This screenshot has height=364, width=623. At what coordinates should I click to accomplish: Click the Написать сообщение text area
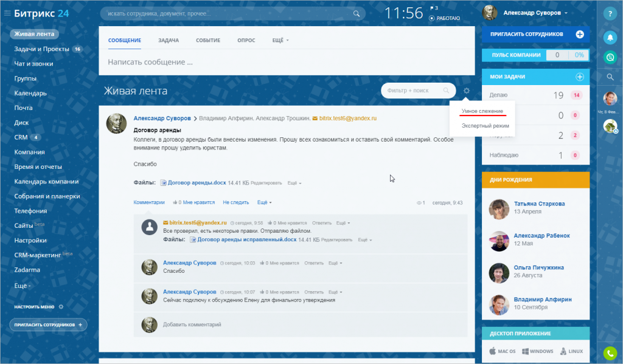tap(287, 62)
